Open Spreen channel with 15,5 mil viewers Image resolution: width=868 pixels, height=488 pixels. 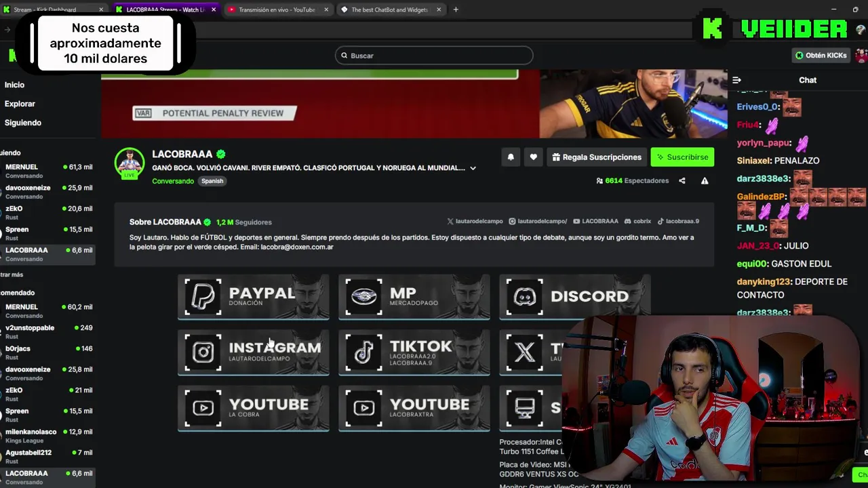click(x=47, y=234)
